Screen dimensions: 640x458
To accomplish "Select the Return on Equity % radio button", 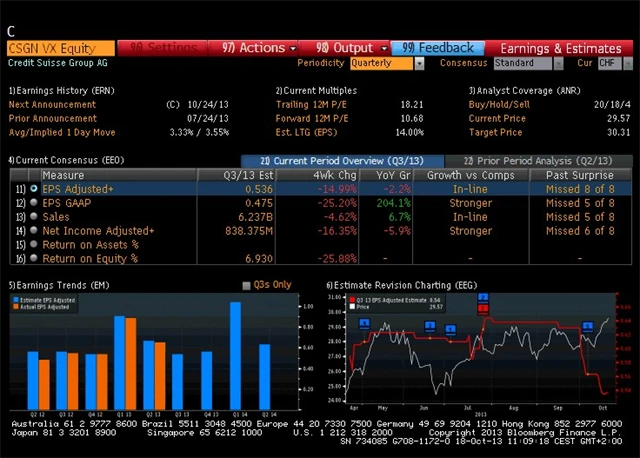I will [x=34, y=259].
